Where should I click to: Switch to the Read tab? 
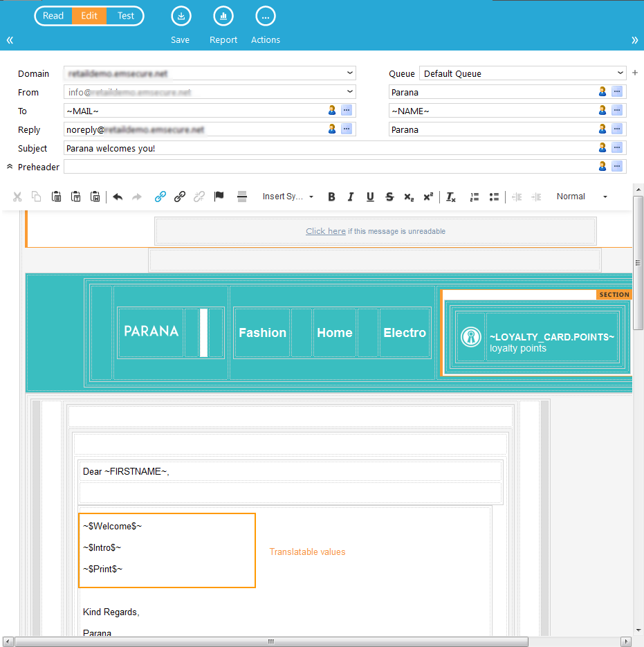53,16
